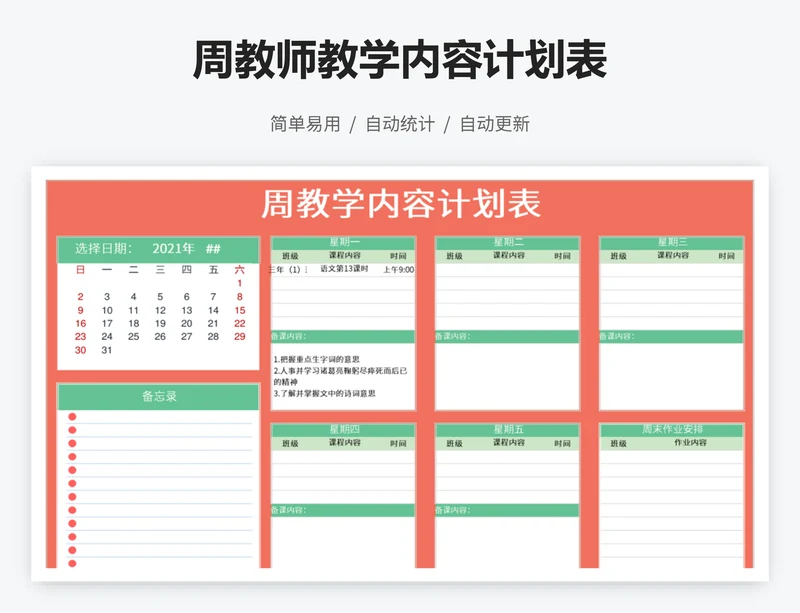The height and width of the screenshot is (613, 800).
Task: Select date 9 in the calendar
Action: click(x=80, y=310)
